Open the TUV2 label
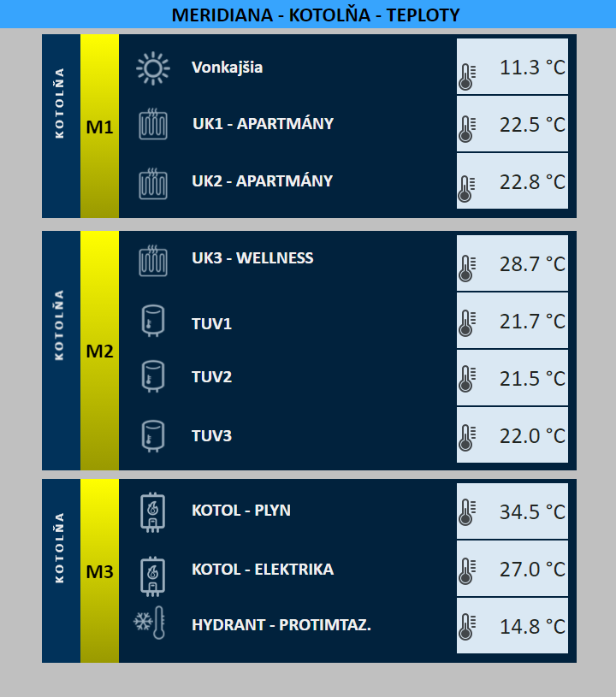The height and width of the screenshot is (697, 616). [x=211, y=377]
